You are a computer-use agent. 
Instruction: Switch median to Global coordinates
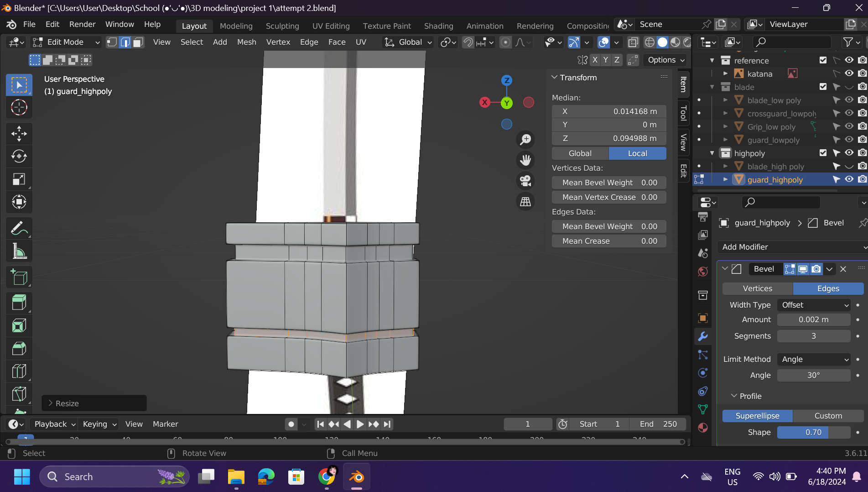coord(580,153)
